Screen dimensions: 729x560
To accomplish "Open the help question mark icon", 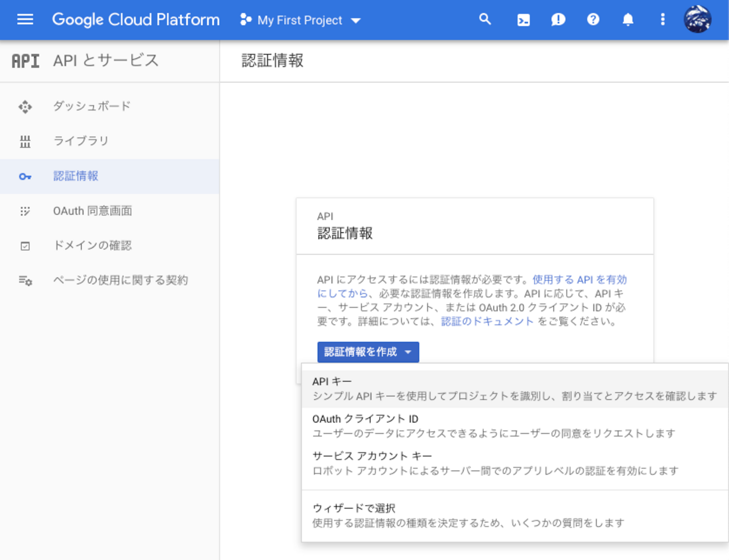I will point(593,20).
